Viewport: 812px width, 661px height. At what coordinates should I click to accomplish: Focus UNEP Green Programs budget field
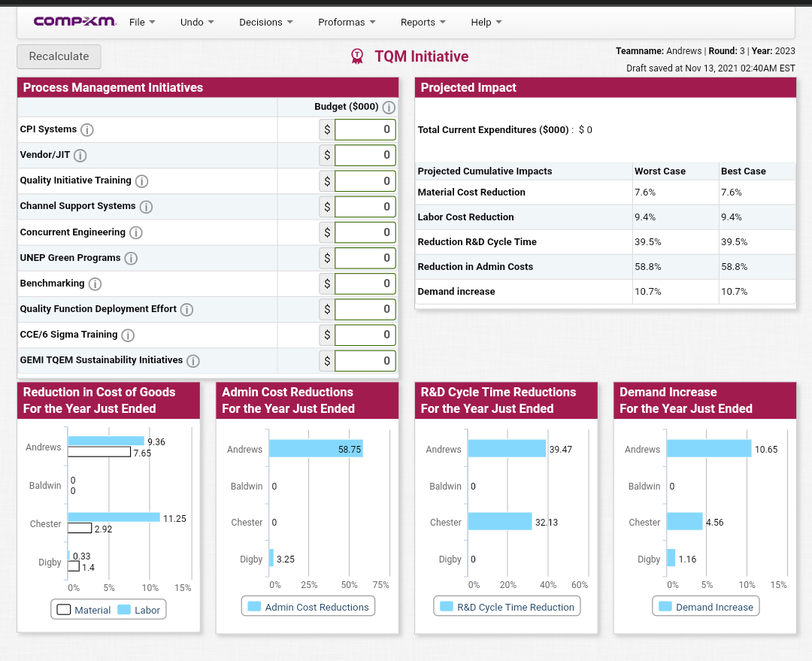tap(365, 257)
